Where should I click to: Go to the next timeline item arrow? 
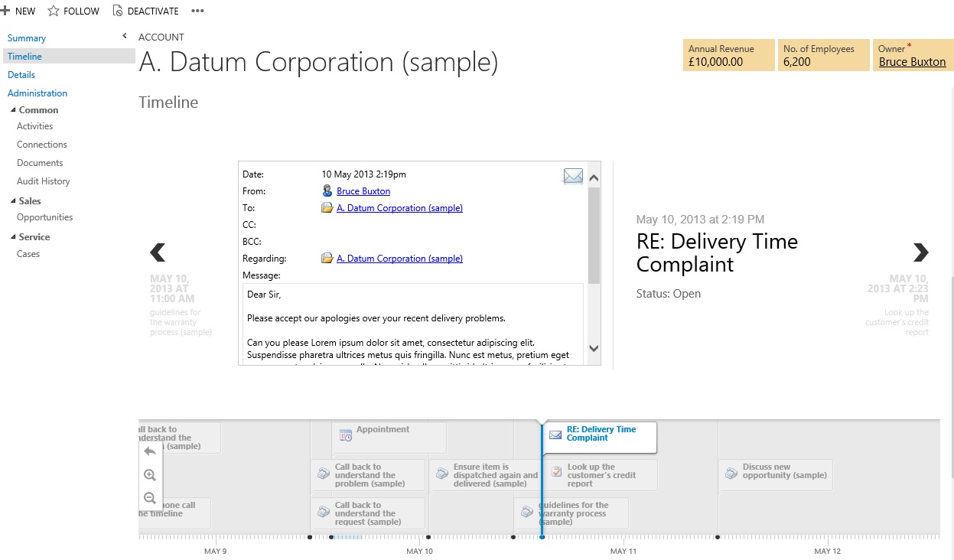[x=920, y=252]
